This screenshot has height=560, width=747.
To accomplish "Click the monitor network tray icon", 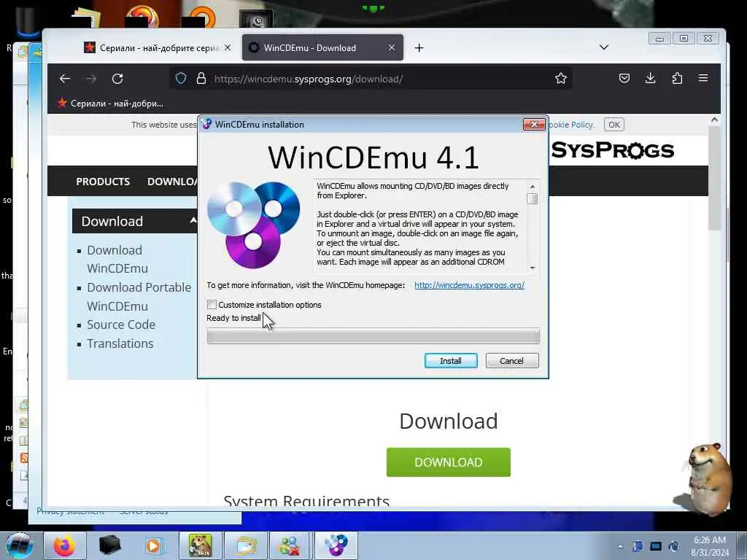I will tap(656, 546).
